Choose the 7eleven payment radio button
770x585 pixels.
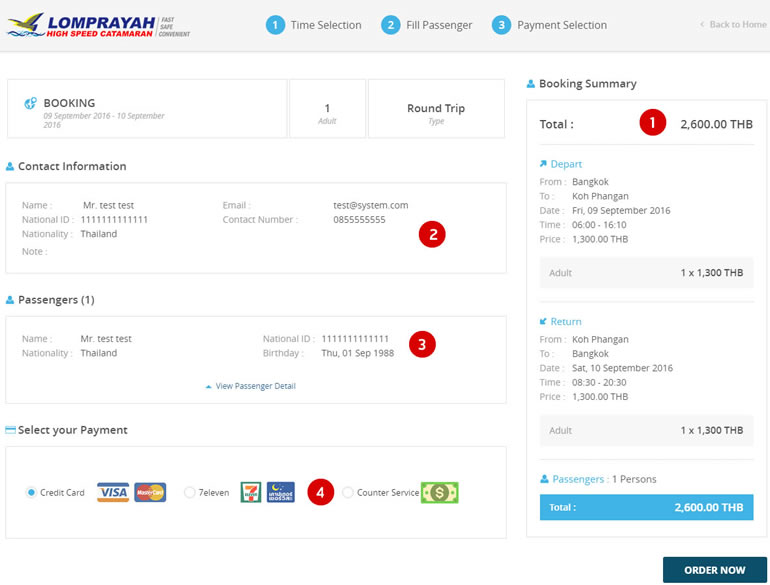click(189, 492)
